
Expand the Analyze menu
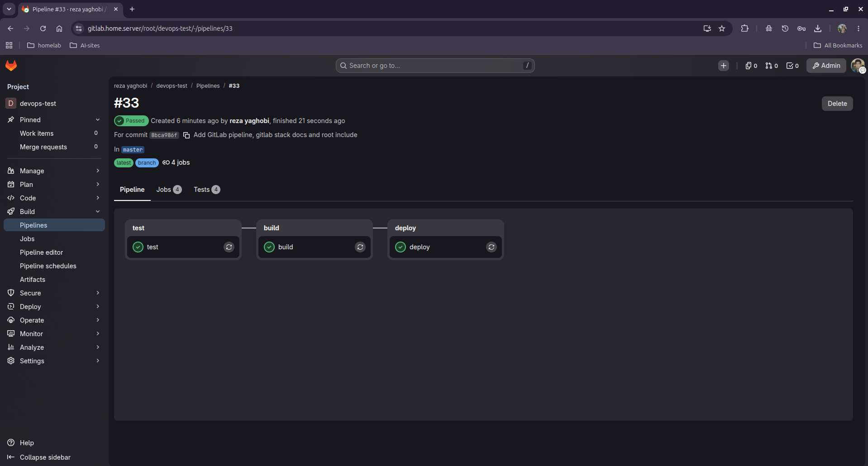click(x=54, y=347)
